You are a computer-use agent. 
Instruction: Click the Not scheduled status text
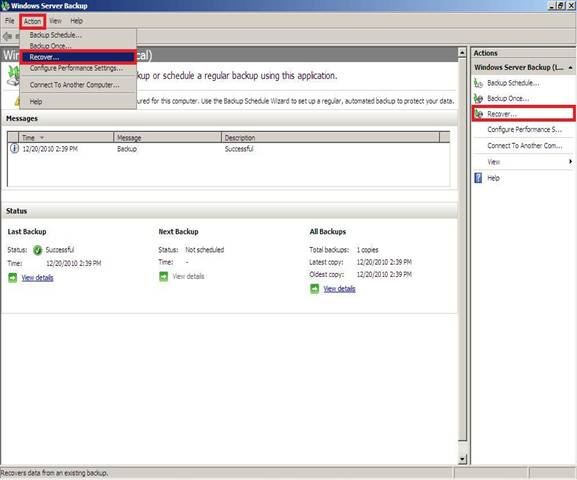[205, 250]
